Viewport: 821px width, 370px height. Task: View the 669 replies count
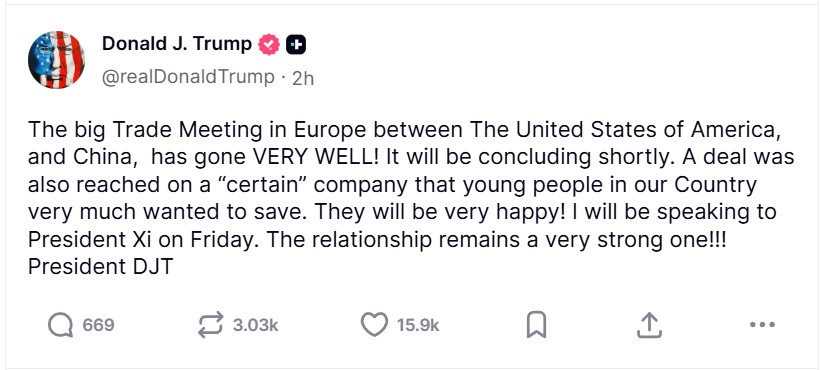tap(98, 326)
